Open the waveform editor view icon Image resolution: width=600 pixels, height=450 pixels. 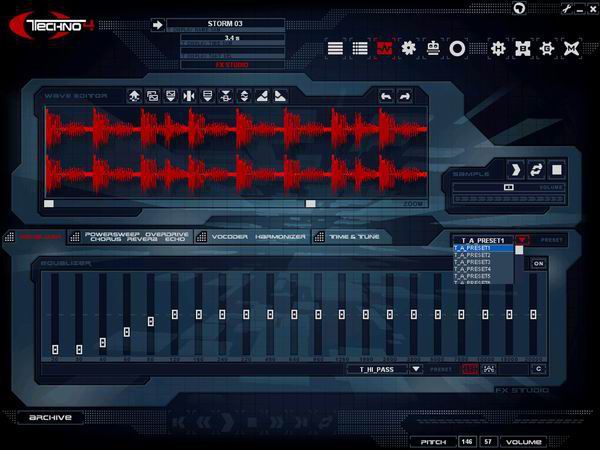(x=384, y=47)
